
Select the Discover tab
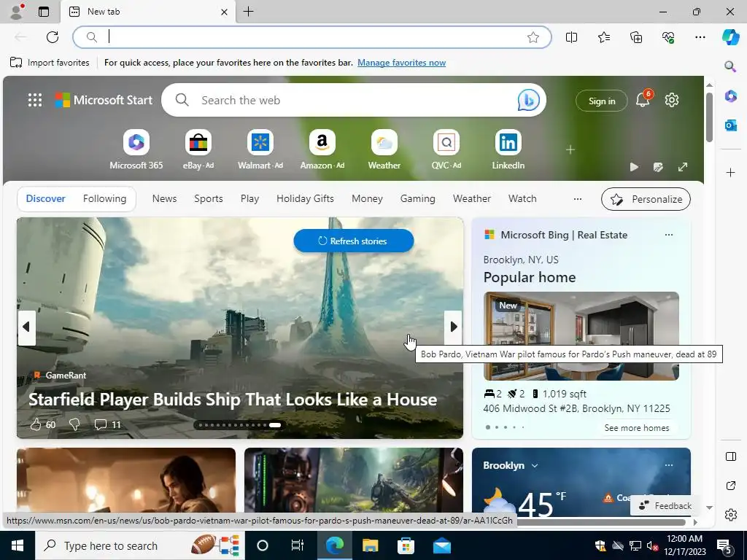pos(46,198)
